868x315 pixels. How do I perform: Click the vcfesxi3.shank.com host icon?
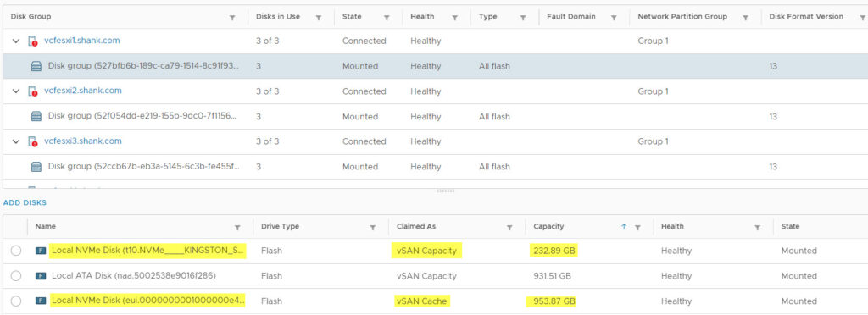pyautogui.click(x=33, y=142)
